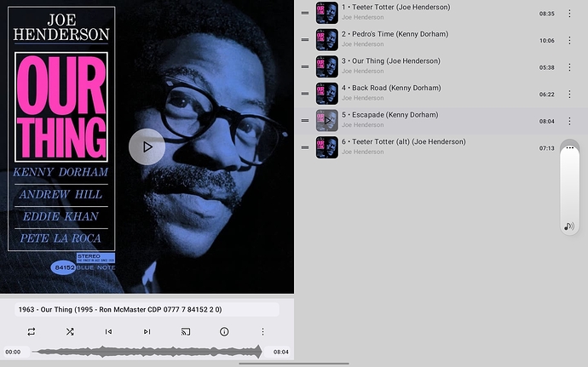Click thumbnail of Teeter Totter (alt)
Image resolution: width=588 pixels, height=367 pixels.
tap(327, 147)
